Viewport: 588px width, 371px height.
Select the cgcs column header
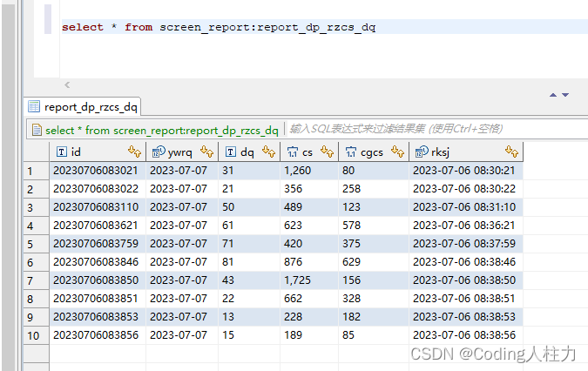pos(374,152)
